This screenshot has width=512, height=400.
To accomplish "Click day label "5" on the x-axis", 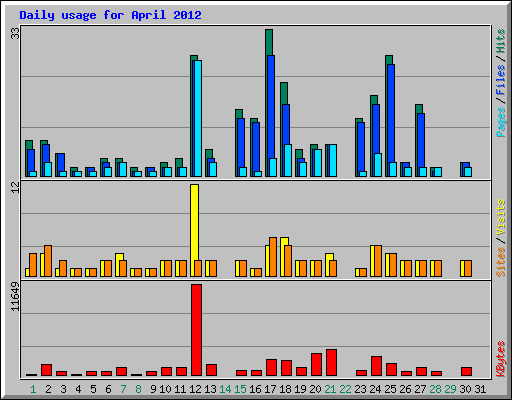I will pyautogui.click(x=93, y=389).
